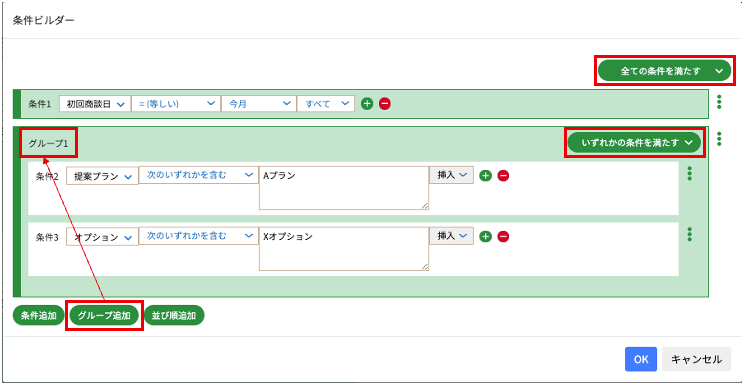Click the Xオプション text area
Image resolution: width=742 pixels, height=385 pixels.
pos(344,249)
